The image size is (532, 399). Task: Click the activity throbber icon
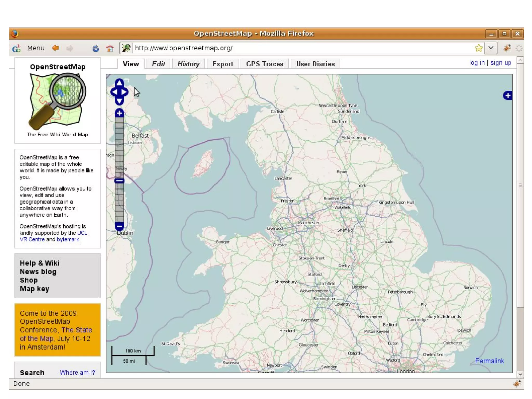[x=519, y=48]
